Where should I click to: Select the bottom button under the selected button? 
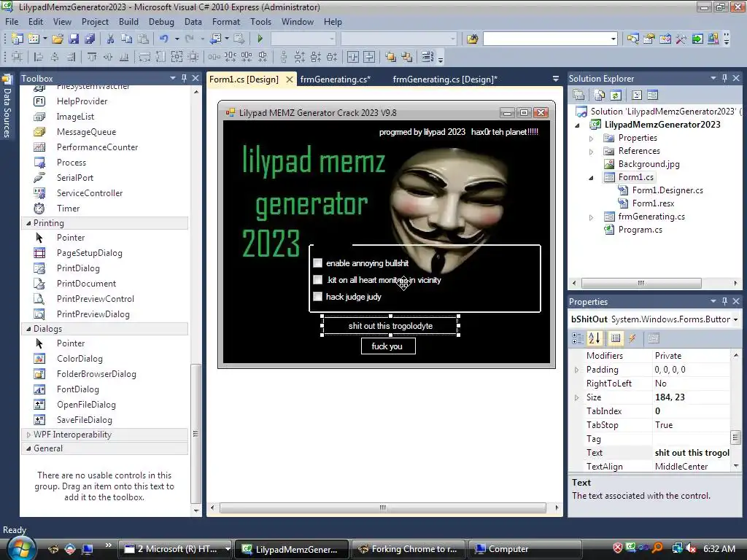pos(388,346)
